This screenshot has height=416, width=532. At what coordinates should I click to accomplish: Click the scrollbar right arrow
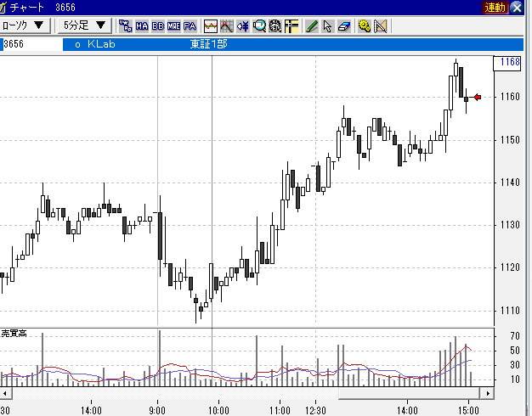pyautogui.click(x=488, y=394)
